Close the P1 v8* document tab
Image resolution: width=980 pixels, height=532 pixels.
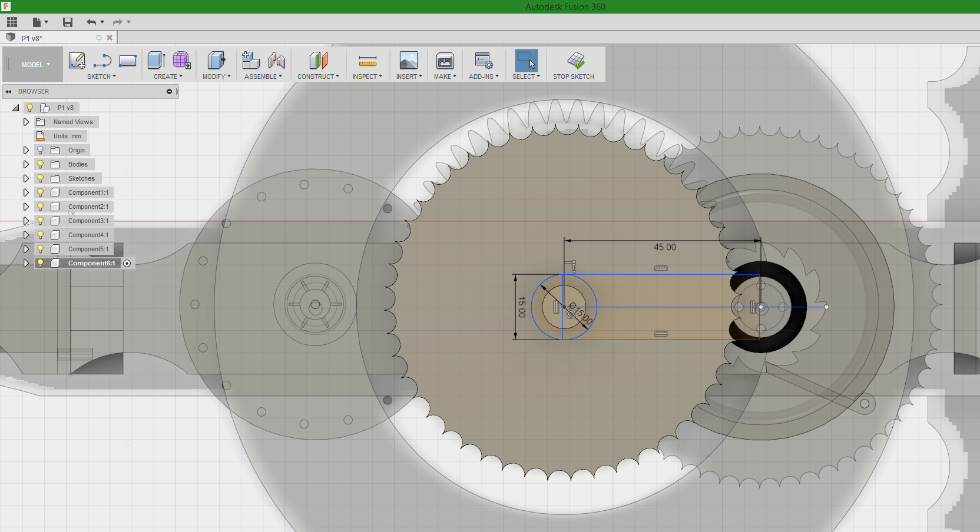click(x=110, y=38)
